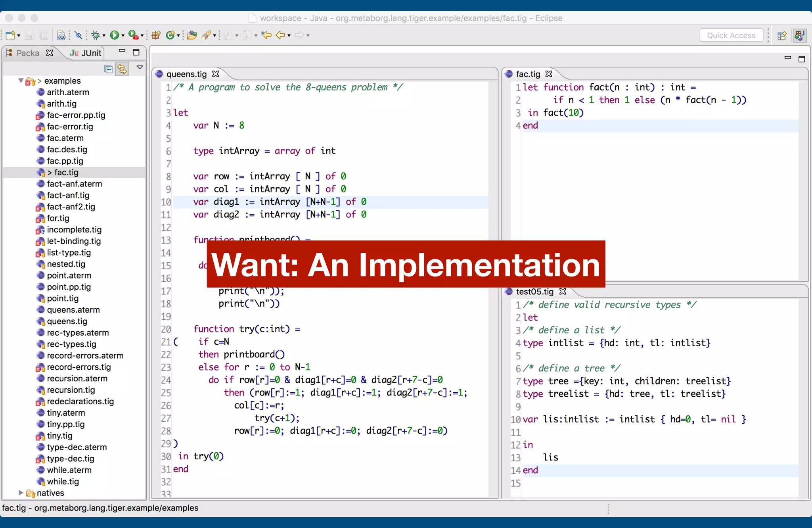This screenshot has width=812, height=528.
Task: Click the Save All toolbar icon
Action: point(44,35)
